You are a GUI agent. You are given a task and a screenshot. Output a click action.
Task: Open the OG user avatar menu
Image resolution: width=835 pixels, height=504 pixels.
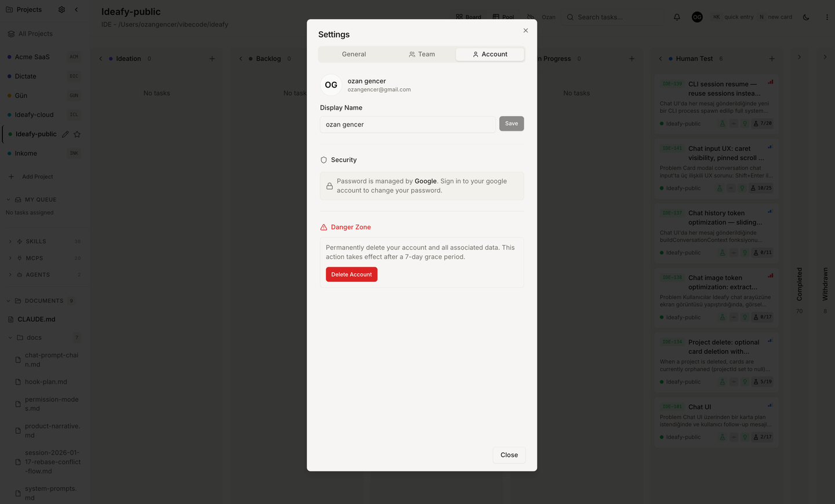click(697, 17)
